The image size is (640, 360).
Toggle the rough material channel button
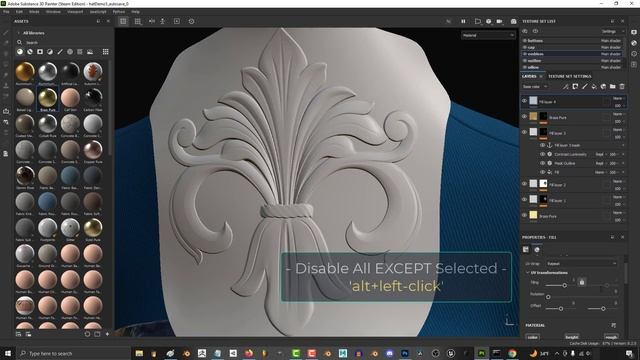click(x=611, y=337)
